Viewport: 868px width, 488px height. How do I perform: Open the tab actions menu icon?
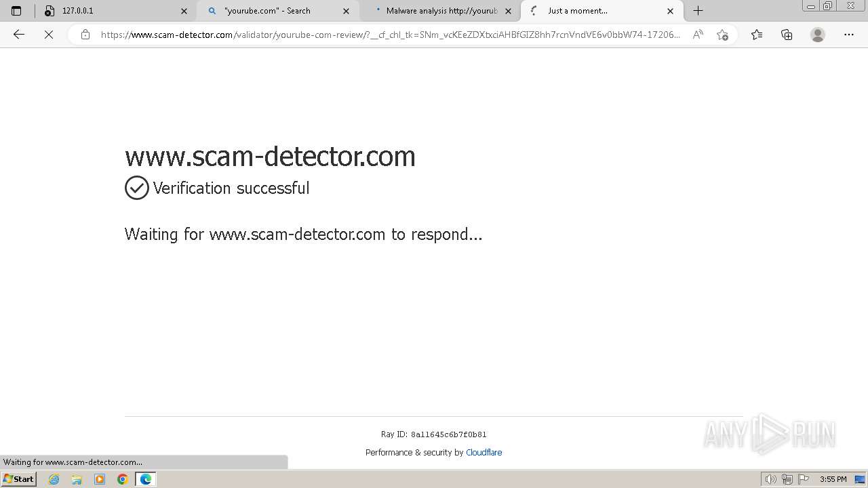pos(16,11)
